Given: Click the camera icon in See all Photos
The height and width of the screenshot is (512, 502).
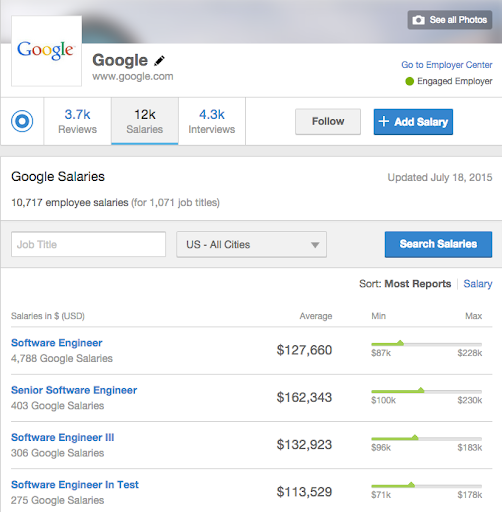Looking at the screenshot, I should pyautogui.click(x=418, y=20).
